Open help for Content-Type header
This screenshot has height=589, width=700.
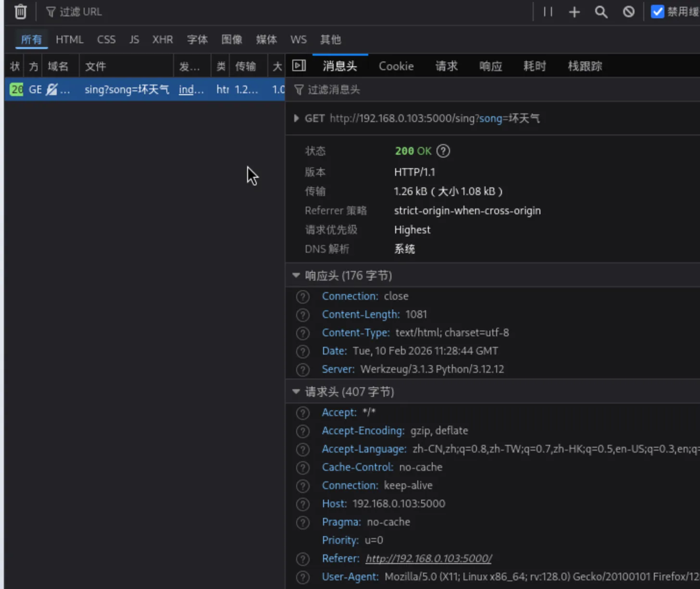(x=302, y=333)
